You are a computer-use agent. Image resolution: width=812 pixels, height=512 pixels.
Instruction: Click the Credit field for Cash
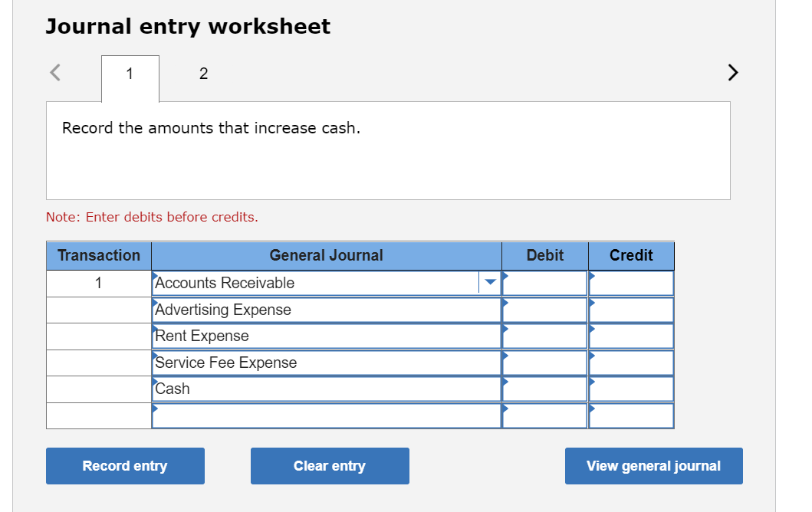pos(631,389)
